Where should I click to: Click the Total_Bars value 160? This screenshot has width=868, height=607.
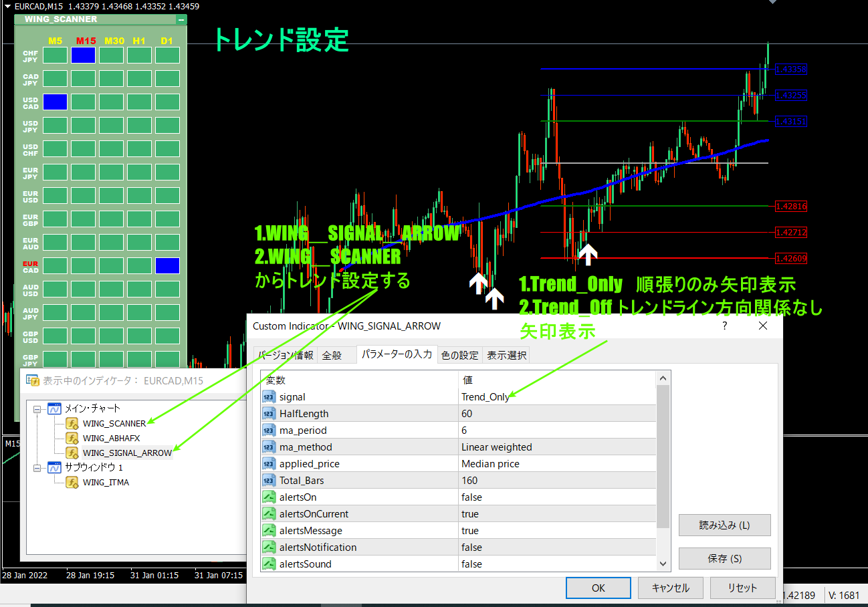pos(557,481)
